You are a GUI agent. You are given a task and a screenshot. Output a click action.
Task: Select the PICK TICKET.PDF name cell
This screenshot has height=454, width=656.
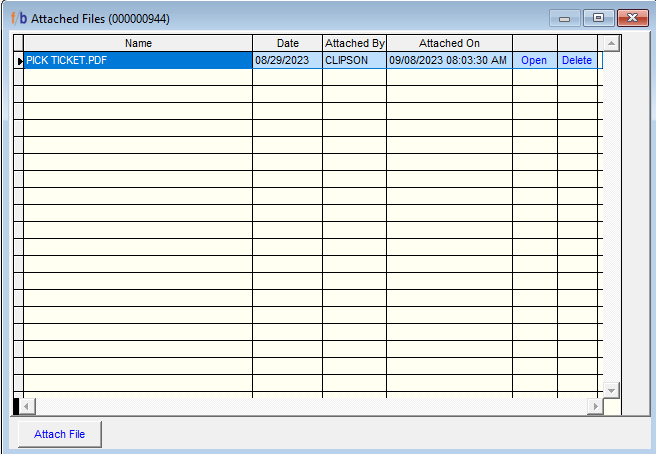point(138,60)
